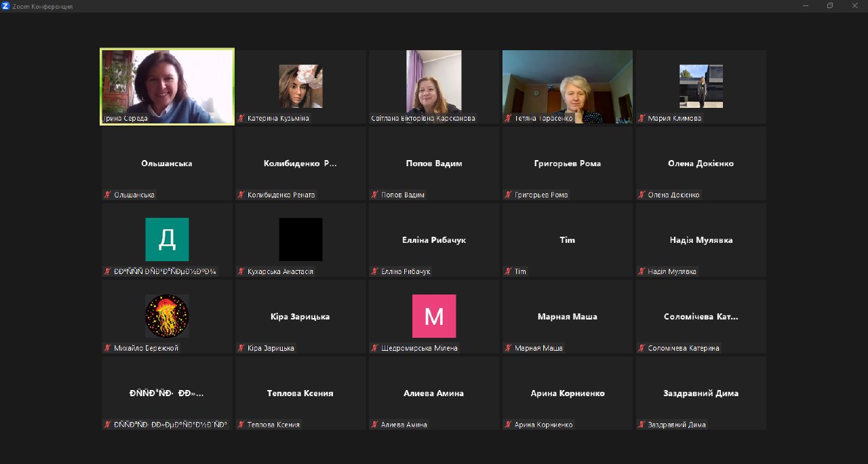The image size is (868, 464).
Task: Click the name label Ірина Середа
Action: [x=125, y=118]
